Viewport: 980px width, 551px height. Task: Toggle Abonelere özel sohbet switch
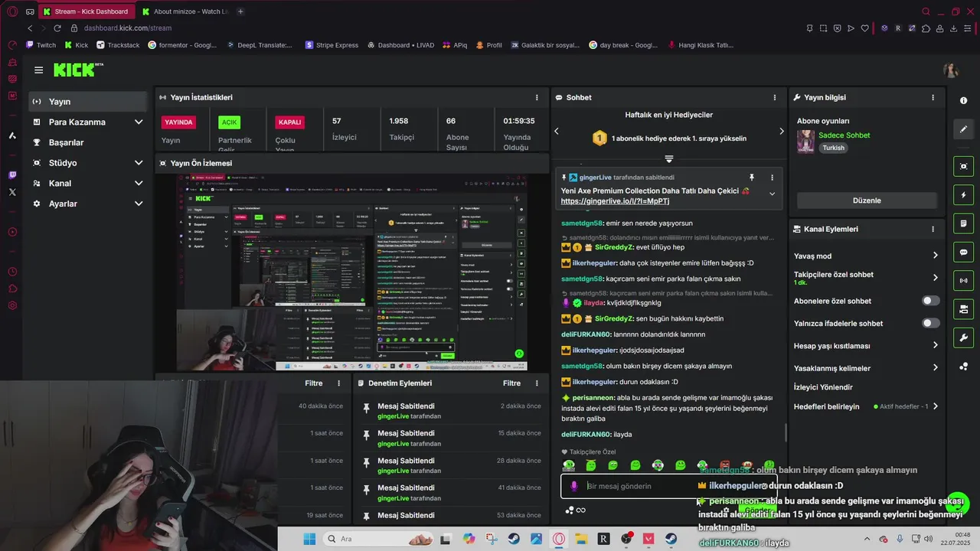[x=930, y=301]
